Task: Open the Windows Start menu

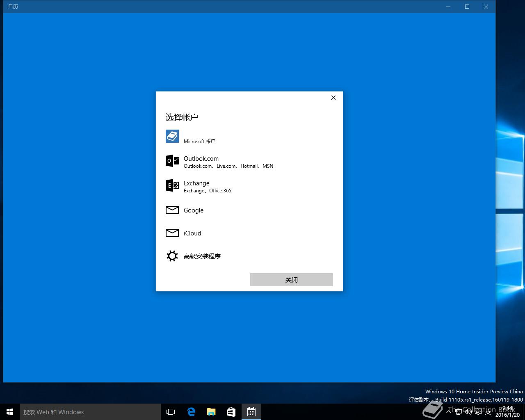Action: (10, 412)
